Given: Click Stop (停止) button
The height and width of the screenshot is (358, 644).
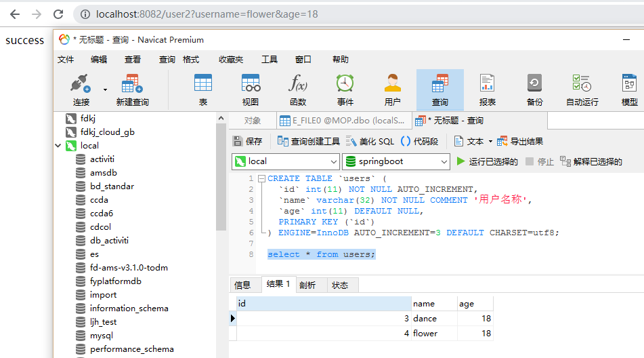Looking at the screenshot, I should [x=540, y=161].
